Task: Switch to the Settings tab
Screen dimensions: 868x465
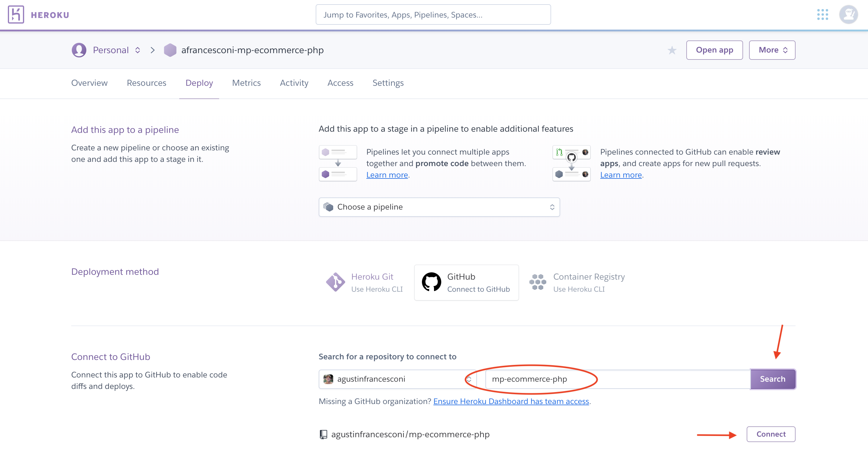Action: click(x=388, y=83)
